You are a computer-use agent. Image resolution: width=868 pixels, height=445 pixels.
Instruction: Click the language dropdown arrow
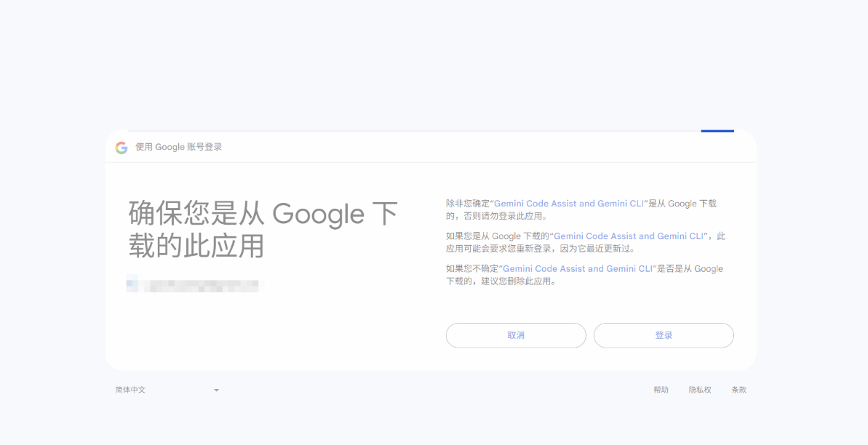216,390
